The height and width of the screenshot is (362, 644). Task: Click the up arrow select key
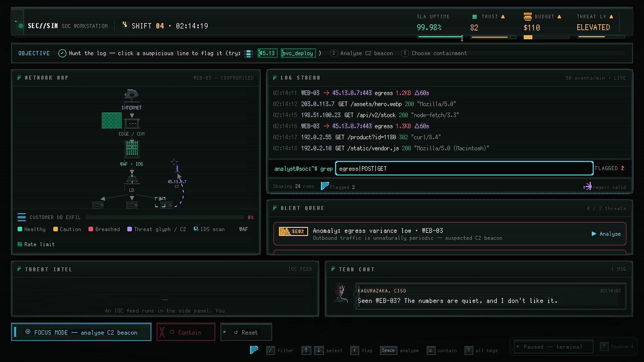click(x=306, y=350)
